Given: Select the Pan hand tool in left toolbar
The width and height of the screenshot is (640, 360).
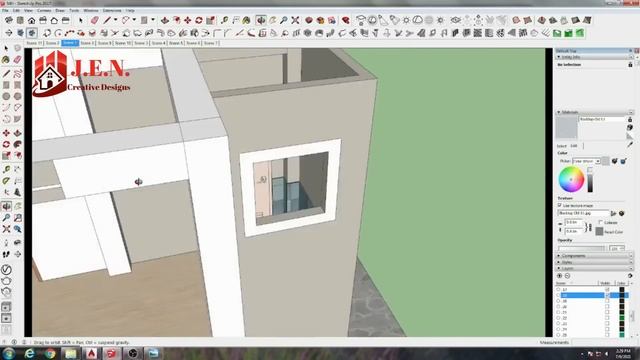Looking at the screenshot, I should pos(18,207).
